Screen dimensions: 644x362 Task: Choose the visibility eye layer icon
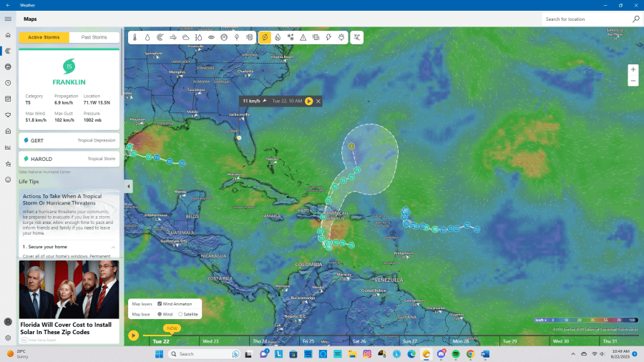[x=212, y=37]
